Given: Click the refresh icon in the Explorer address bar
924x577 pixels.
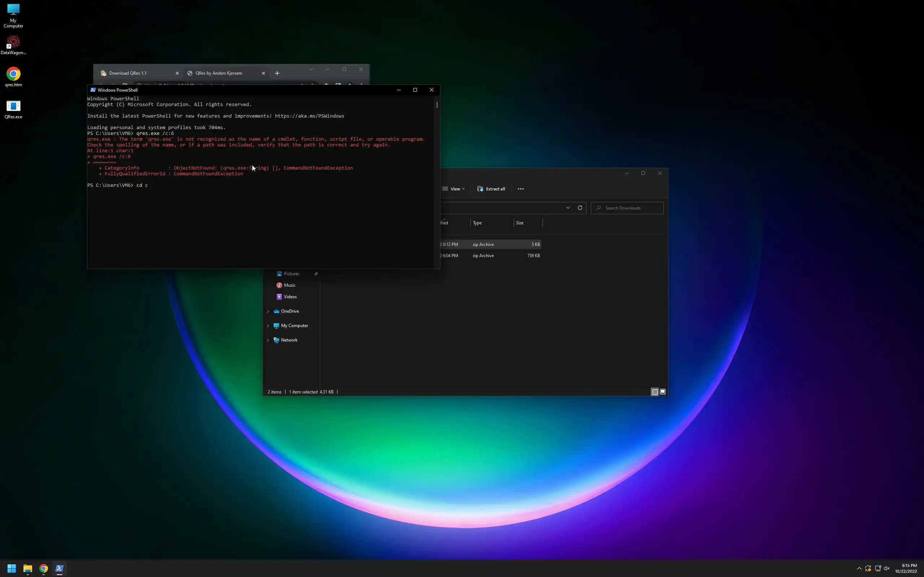Looking at the screenshot, I should click(x=580, y=208).
